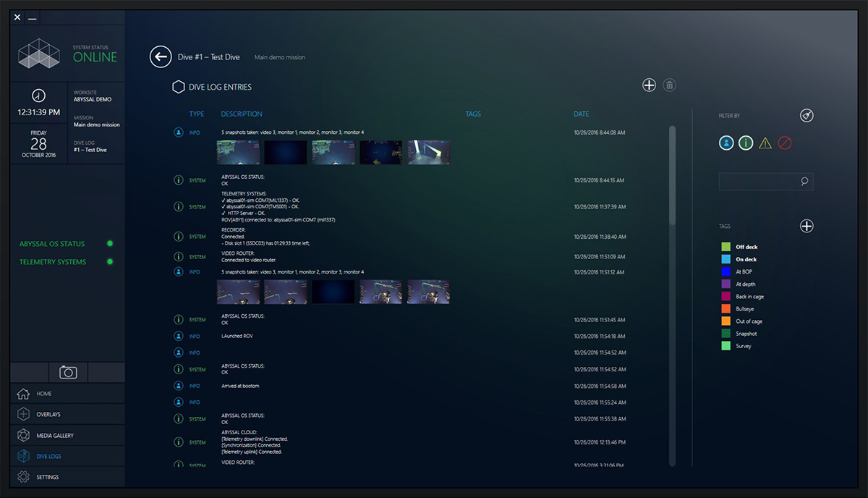This screenshot has width=868, height=498.
Task: Click the dive log entries scrollbar
Action: tap(673, 175)
